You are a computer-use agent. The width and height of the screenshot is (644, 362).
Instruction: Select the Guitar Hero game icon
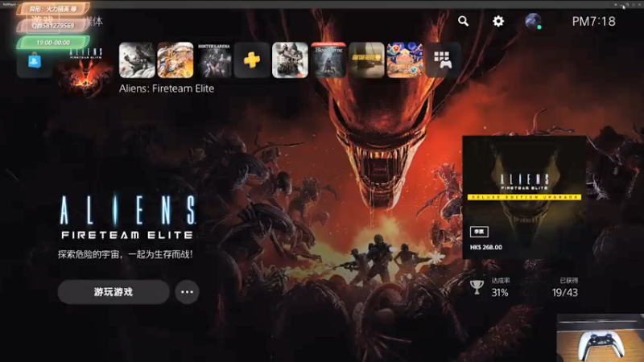point(366,60)
